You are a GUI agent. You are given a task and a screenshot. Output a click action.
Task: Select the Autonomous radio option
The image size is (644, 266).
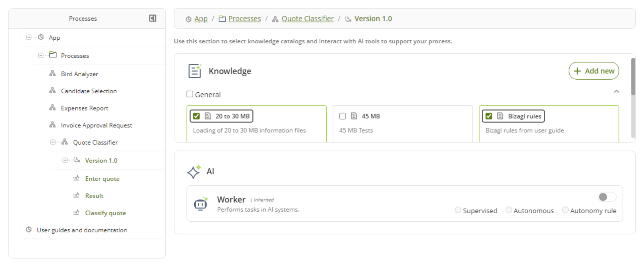pyautogui.click(x=509, y=210)
